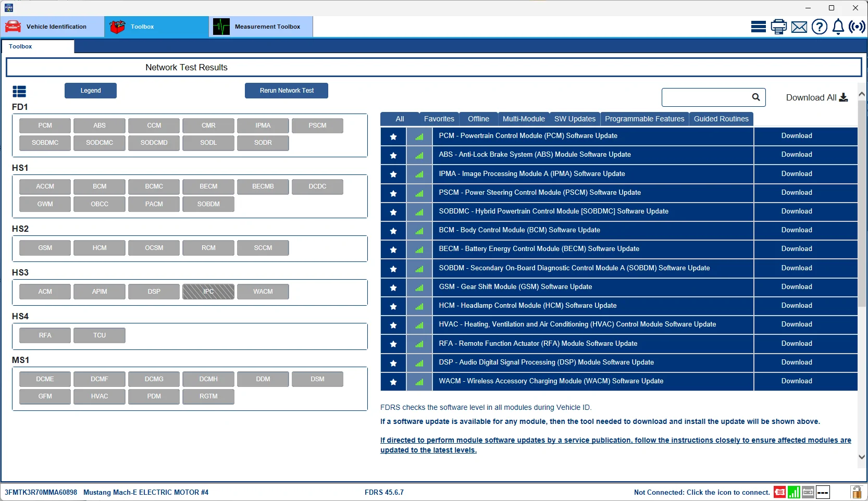Click the scrollbar up arrow
The height and width of the screenshot is (501, 868).
(x=862, y=94)
